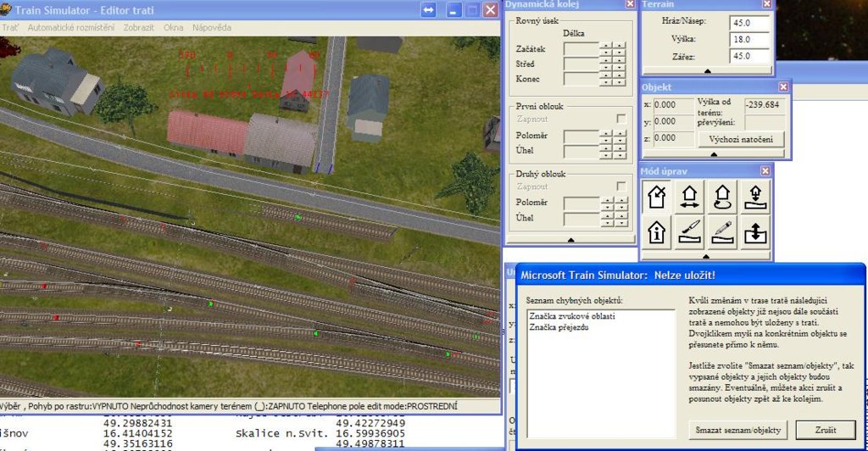Click the Poloměr field under Druhý oblouk
This screenshot has height=451, width=868.
pyautogui.click(x=581, y=203)
